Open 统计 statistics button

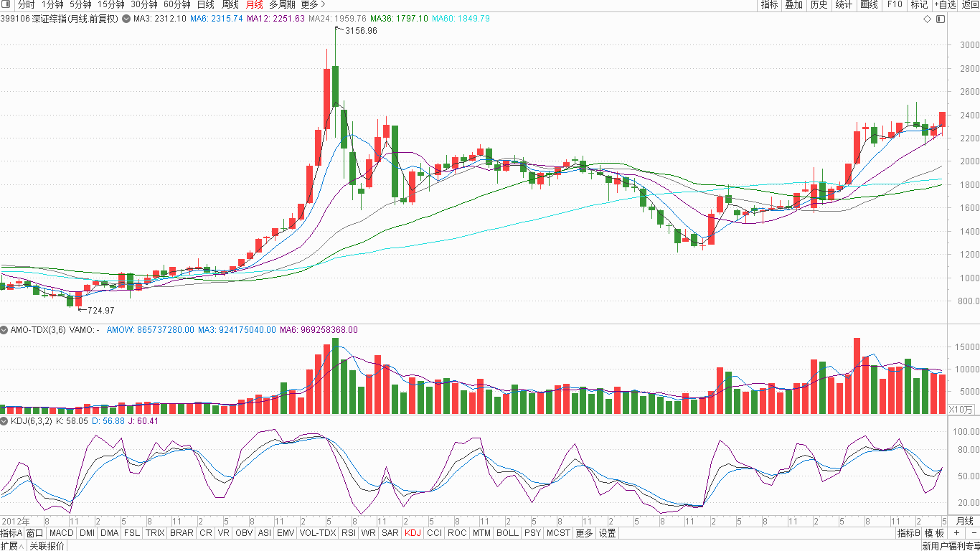click(844, 4)
